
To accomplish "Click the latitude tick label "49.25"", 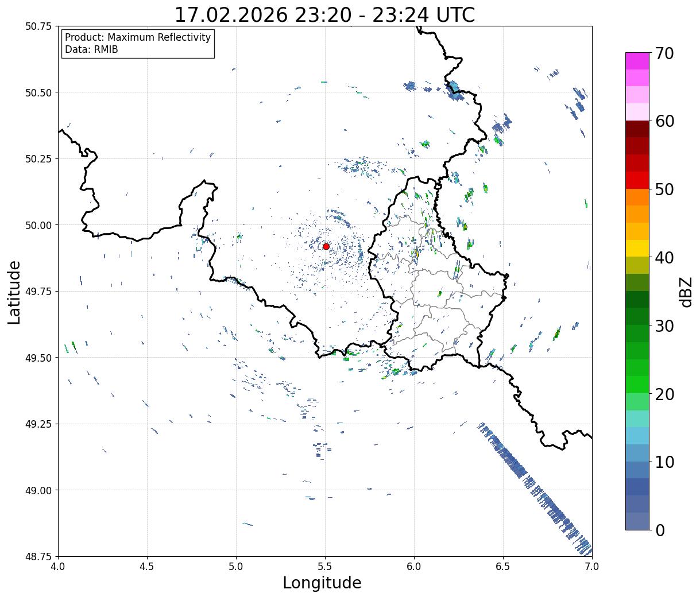I will (x=38, y=424).
